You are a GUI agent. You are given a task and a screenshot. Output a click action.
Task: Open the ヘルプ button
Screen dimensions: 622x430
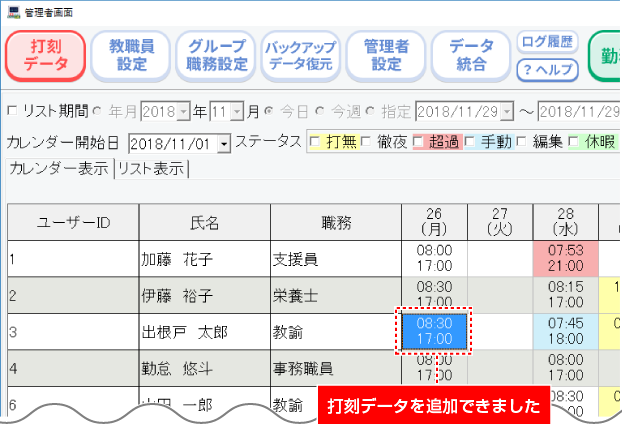(547, 70)
